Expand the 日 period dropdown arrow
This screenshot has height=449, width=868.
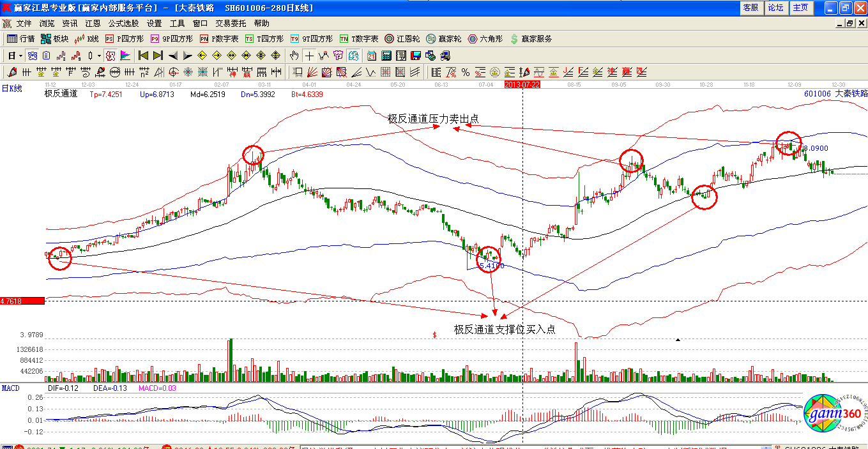tap(20, 56)
